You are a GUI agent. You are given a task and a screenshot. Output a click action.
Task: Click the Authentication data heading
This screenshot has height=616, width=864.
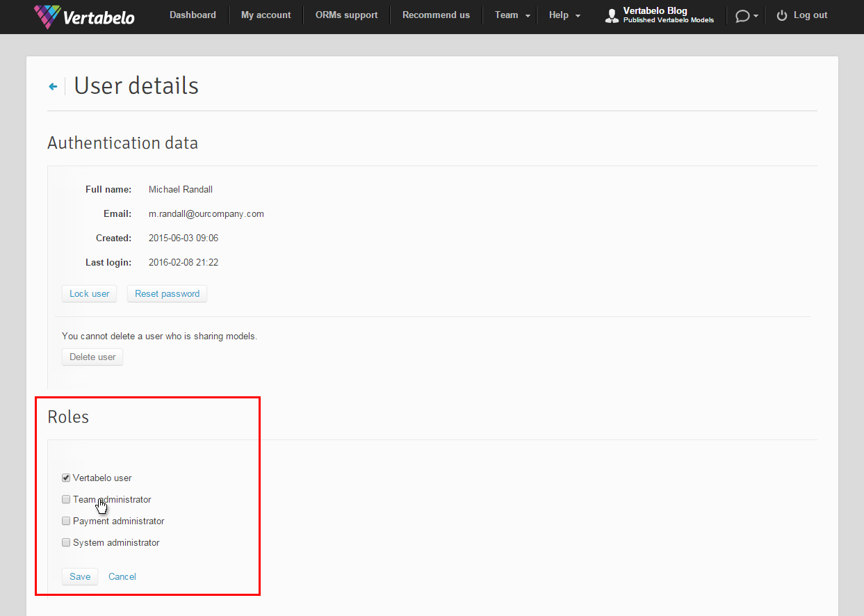pos(122,143)
